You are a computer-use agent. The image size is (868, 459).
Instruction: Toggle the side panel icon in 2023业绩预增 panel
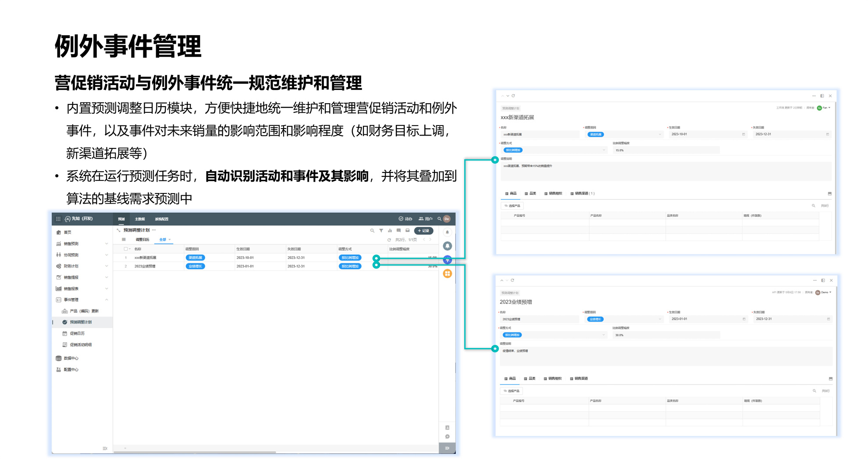(x=823, y=280)
